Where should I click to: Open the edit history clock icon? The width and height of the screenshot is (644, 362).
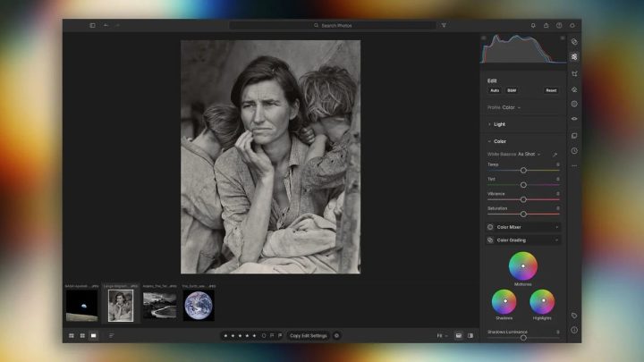point(574,151)
